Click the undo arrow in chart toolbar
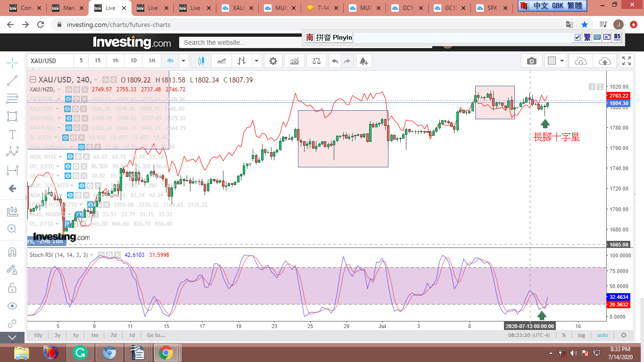The width and height of the screenshot is (644, 362). point(335,61)
